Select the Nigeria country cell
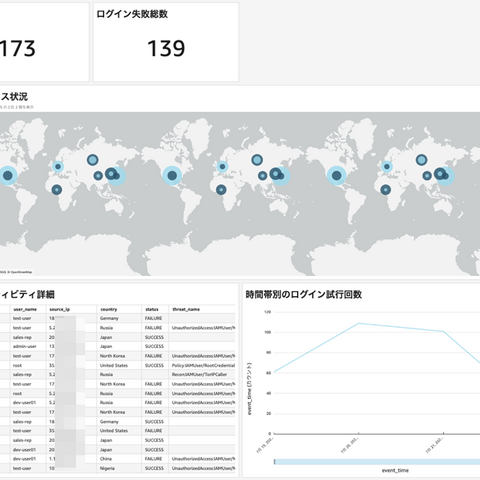 point(107,468)
